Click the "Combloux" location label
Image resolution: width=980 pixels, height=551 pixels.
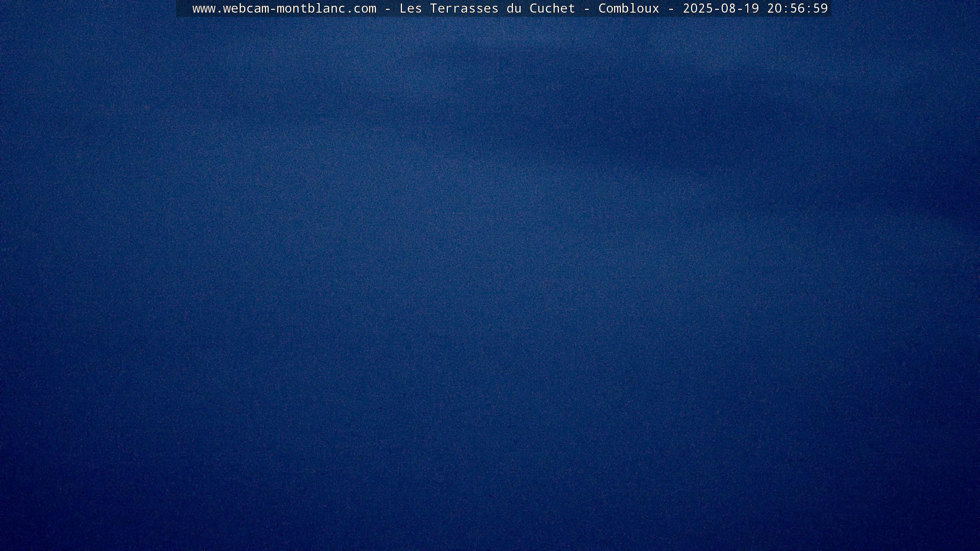pos(629,8)
